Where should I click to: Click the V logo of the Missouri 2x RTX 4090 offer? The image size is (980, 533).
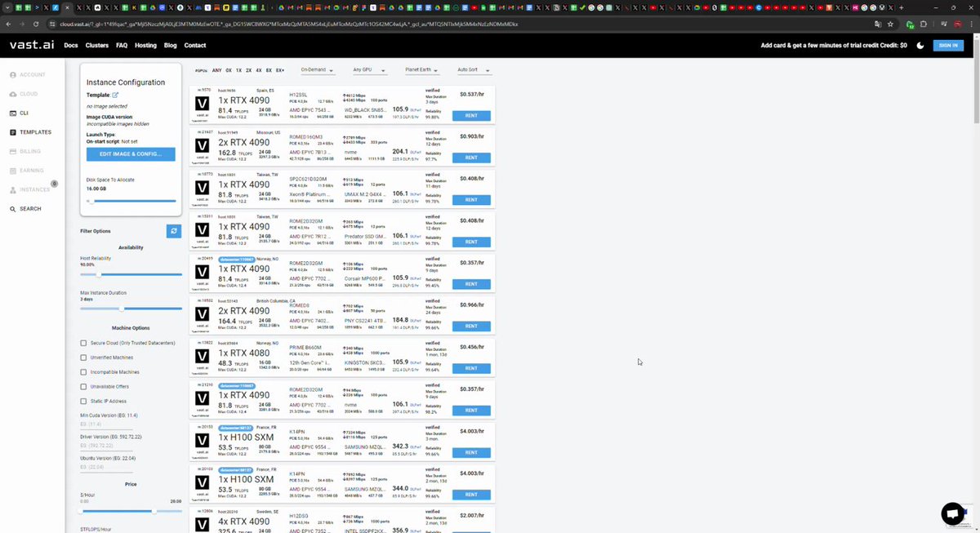pos(203,147)
